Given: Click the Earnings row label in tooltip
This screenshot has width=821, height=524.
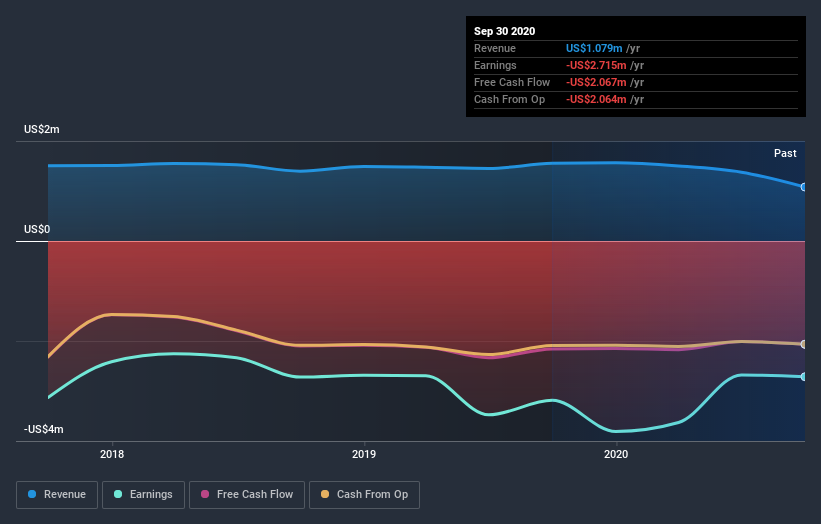Looking at the screenshot, I should [495, 65].
